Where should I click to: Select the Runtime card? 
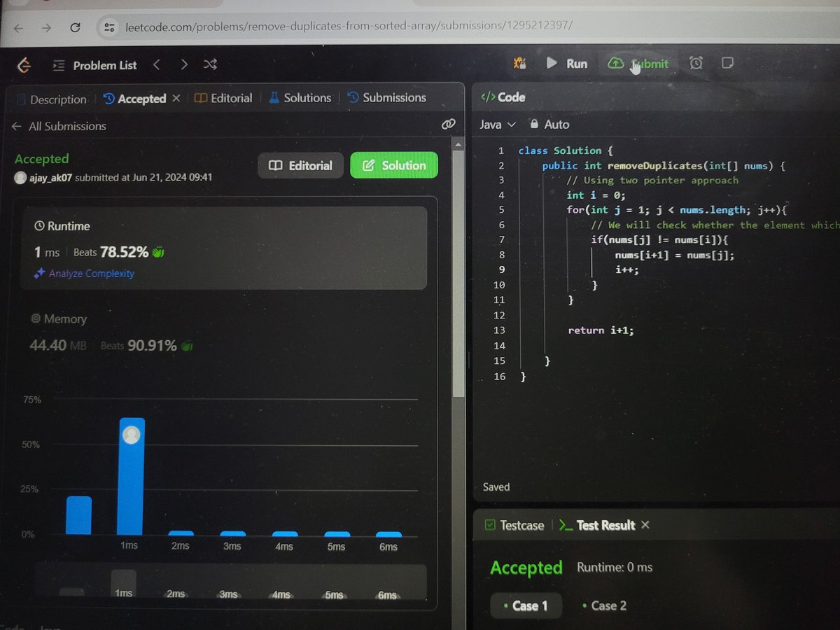coord(224,248)
